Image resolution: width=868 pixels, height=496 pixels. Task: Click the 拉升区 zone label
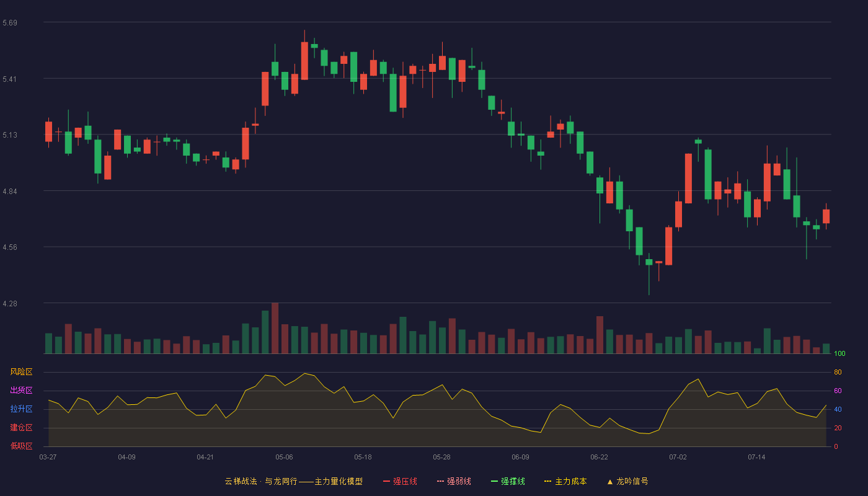[x=21, y=409]
